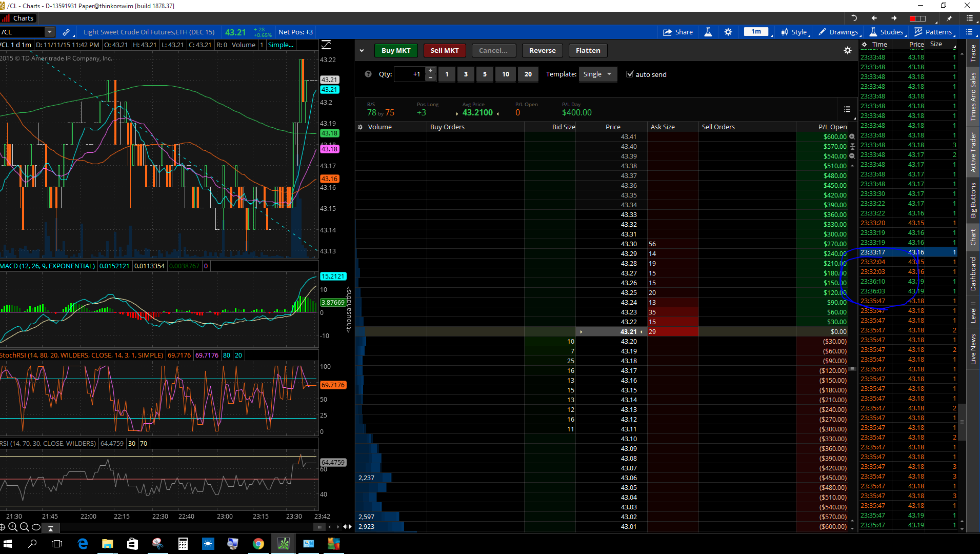Screen dimensions: 980x554
Task: Click the chart horizontal scrollbar thumb
Action: point(319,527)
